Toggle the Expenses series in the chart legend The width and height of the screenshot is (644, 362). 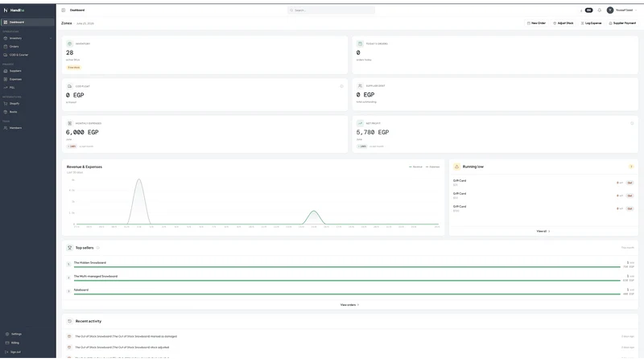tap(432, 167)
